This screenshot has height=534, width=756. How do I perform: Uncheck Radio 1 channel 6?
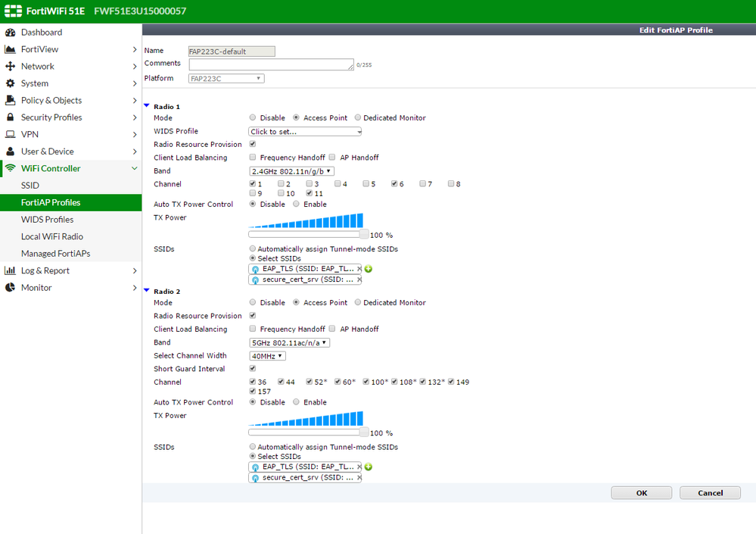click(x=394, y=183)
